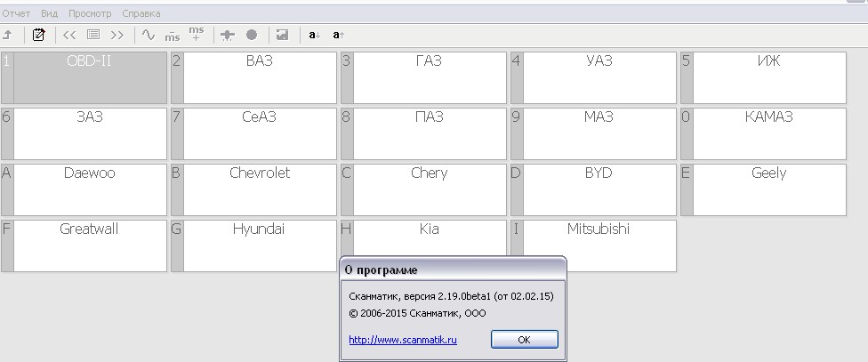Click the increase ms interval icon
The width and height of the screenshot is (868, 362).
(196, 35)
